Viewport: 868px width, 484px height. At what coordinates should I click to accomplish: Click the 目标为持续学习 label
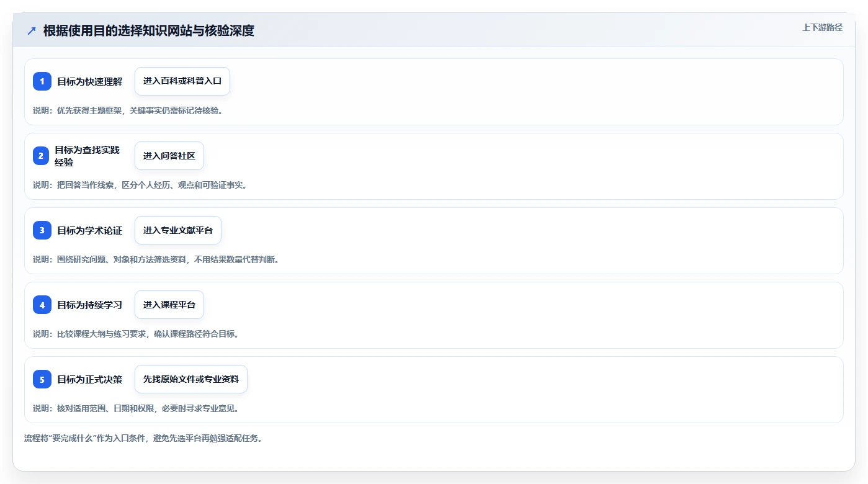tap(90, 305)
